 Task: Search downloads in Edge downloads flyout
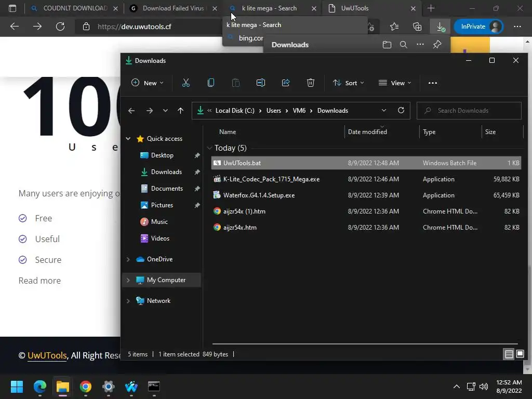(403, 45)
